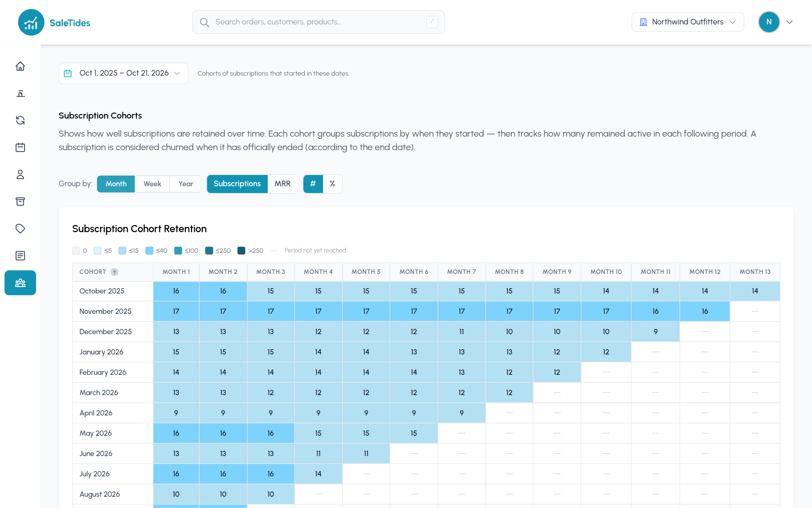Viewport: 812px width, 508px height.
Task: Open the person (customers) sidebar icon
Action: coord(20,175)
